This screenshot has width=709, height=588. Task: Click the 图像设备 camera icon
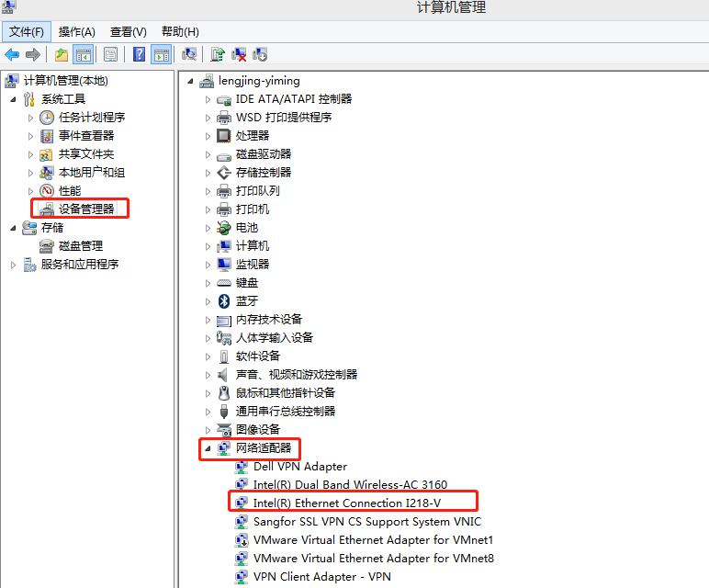224,430
